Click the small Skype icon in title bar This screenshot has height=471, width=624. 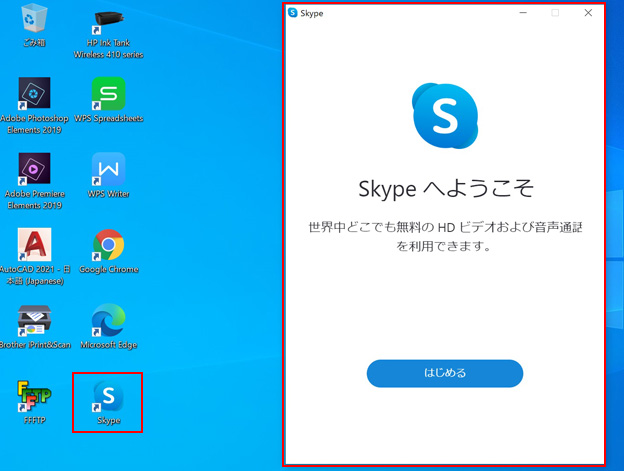coord(293,13)
